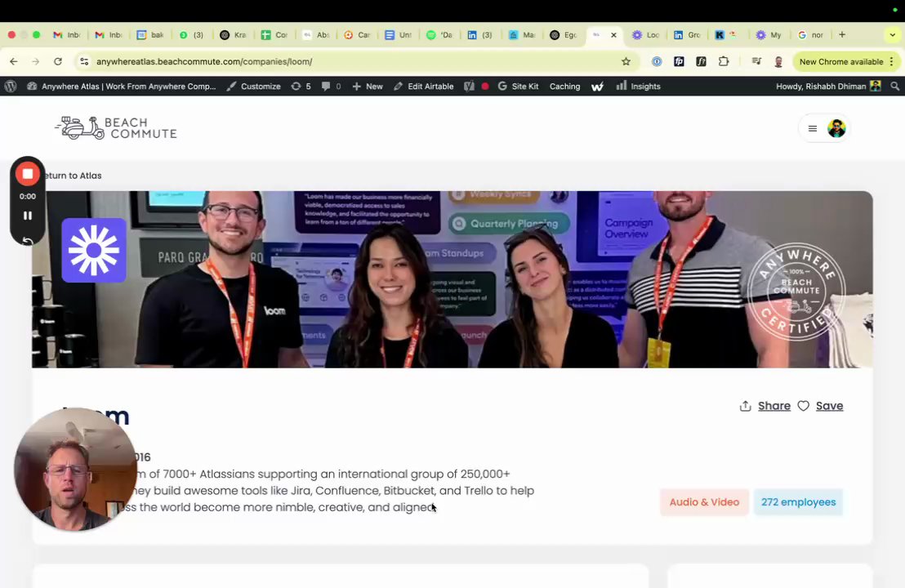The image size is (905, 588).
Task: Click the Beach Commute scooter logo
Action: click(x=116, y=128)
